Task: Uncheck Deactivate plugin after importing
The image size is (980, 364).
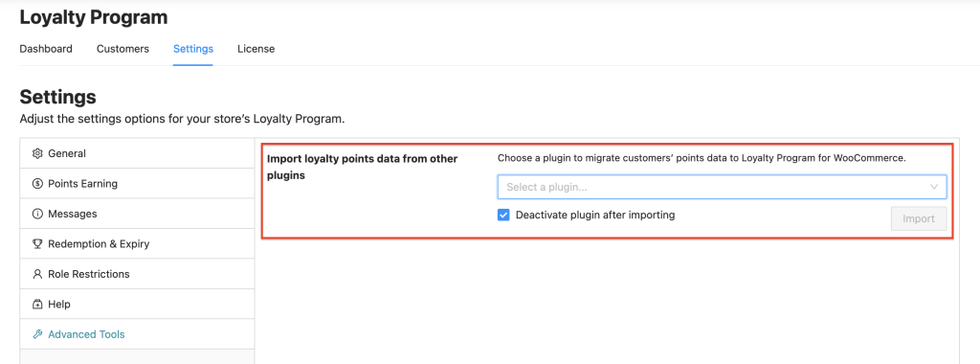Action: [x=503, y=216]
